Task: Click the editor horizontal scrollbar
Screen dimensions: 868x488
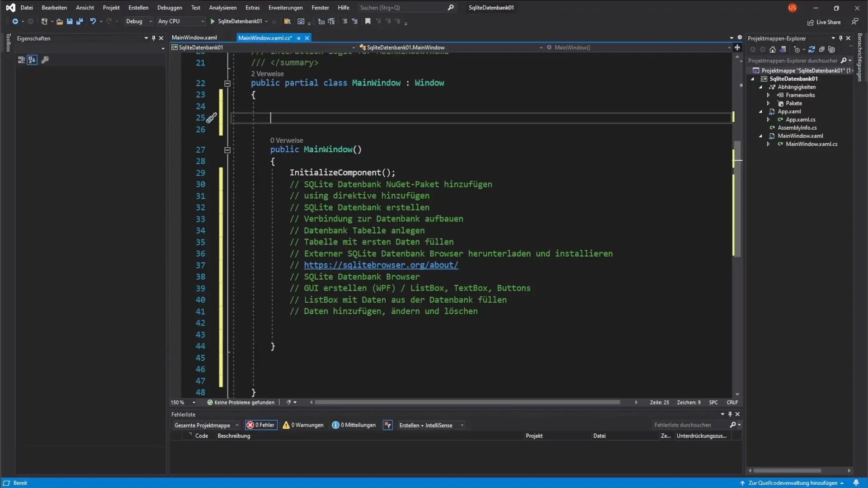Action: coord(467,402)
